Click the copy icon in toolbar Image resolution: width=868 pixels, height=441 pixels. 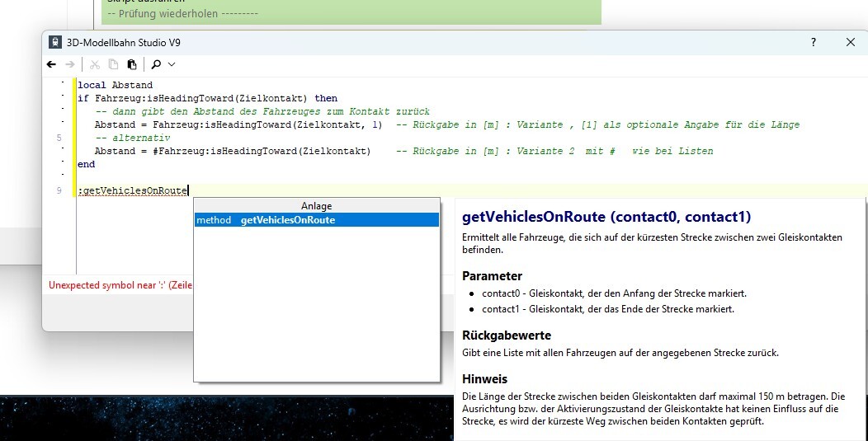pyautogui.click(x=114, y=65)
